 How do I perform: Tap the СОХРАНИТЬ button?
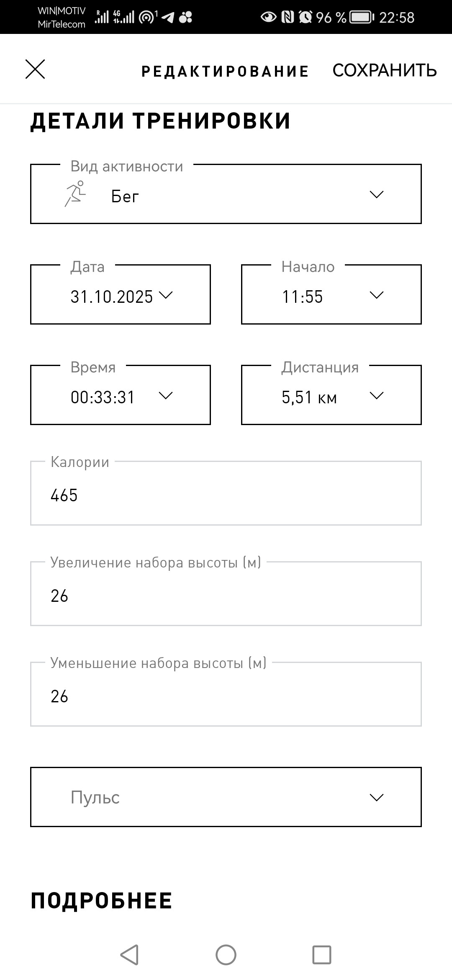click(x=385, y=70)
